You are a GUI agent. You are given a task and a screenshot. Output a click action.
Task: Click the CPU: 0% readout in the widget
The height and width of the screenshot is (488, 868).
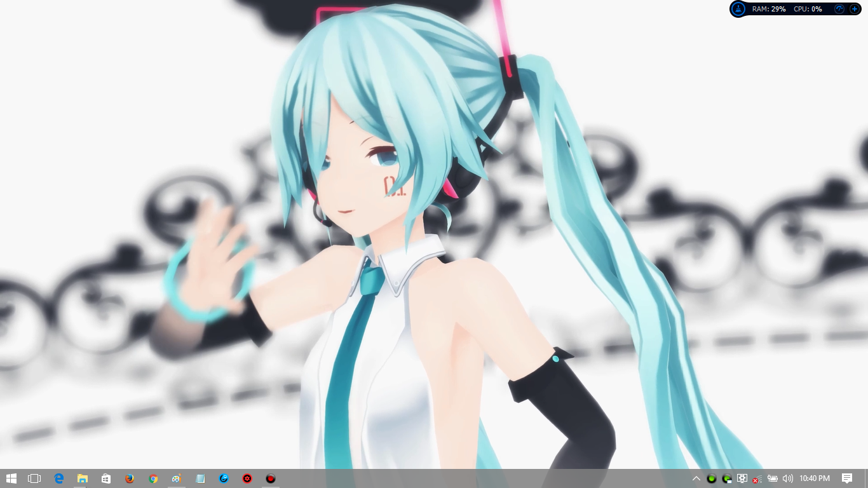coord(808,9)
